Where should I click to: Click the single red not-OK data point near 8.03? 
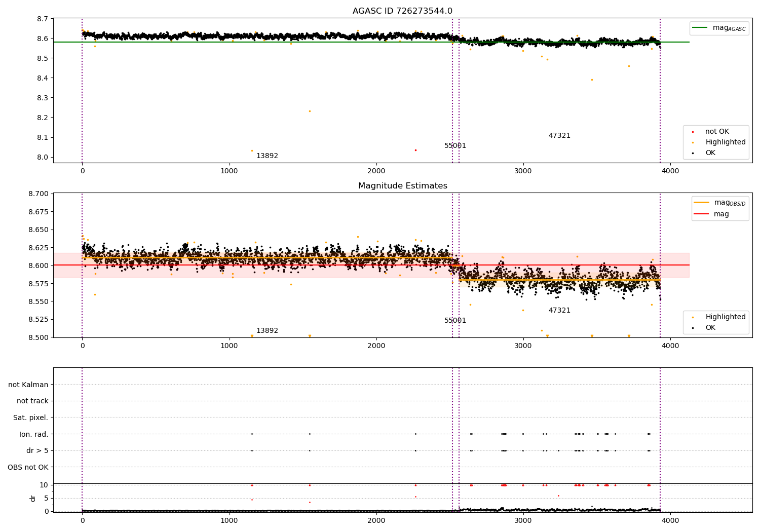[x=415, y=150]
